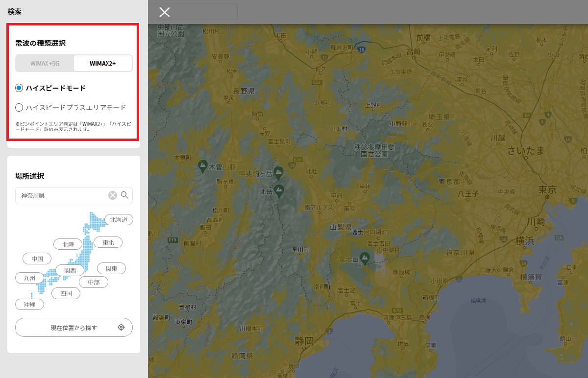Choose the 東北 region button

point(108,242)
